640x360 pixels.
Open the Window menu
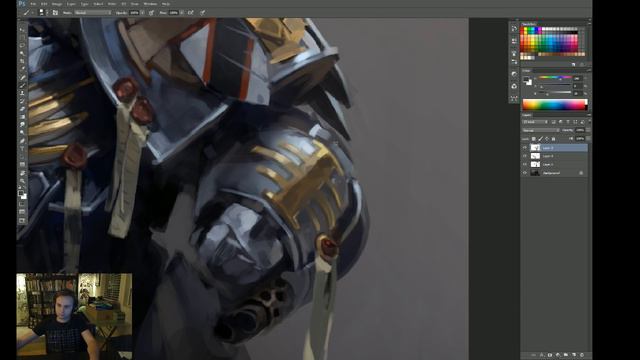click(150, 4)
